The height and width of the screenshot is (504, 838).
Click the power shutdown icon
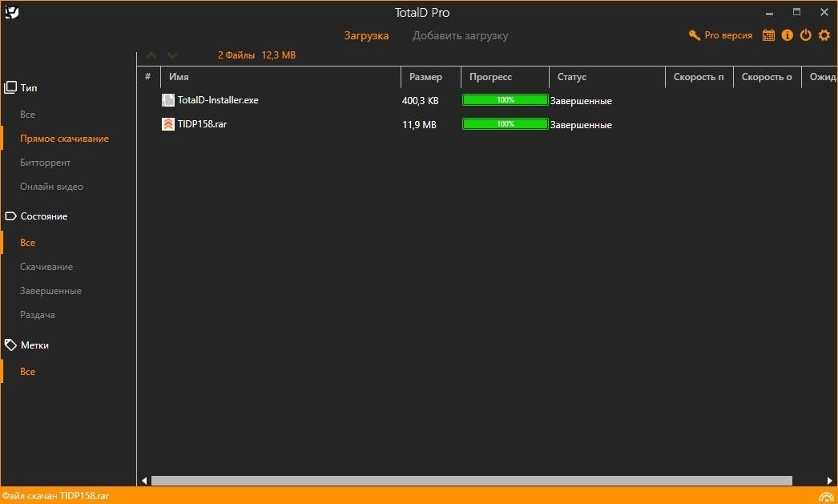pyautogui.click(x=805, y=35)
